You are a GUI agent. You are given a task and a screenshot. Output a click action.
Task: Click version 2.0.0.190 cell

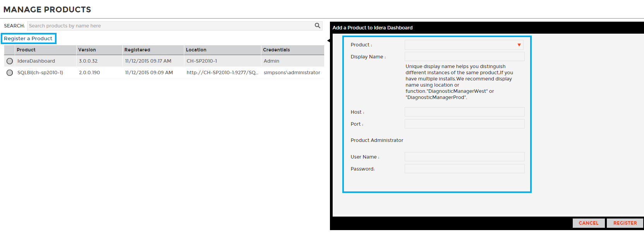point(89,73)
